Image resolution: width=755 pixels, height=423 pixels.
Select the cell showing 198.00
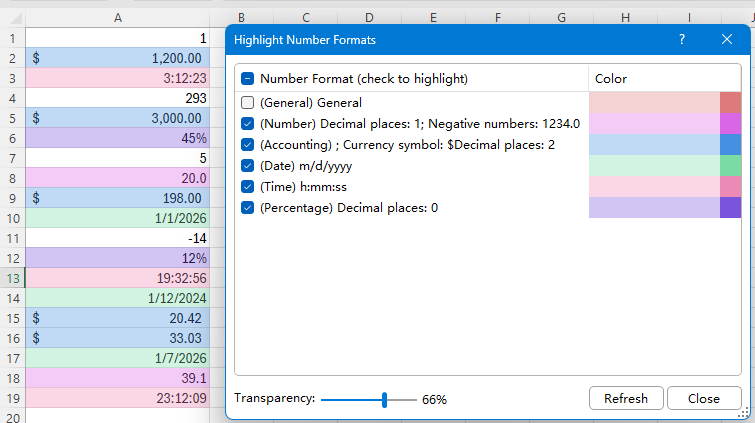(117, 198)
